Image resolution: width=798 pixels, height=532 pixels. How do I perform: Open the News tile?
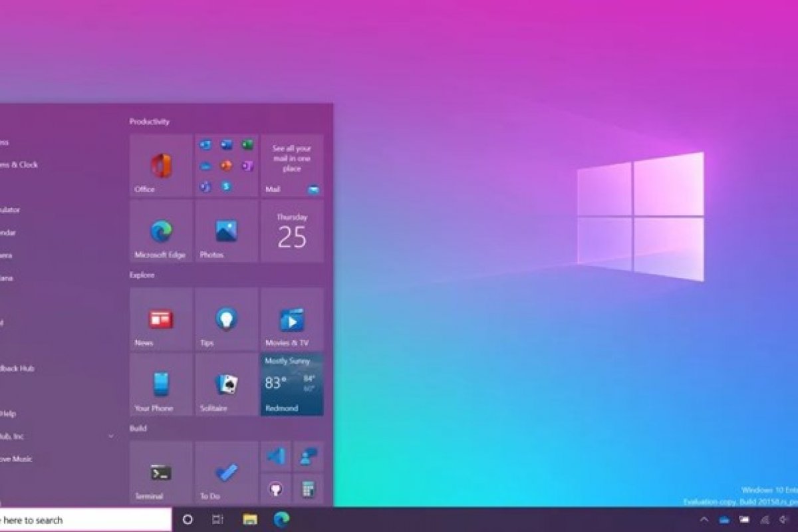161,319
